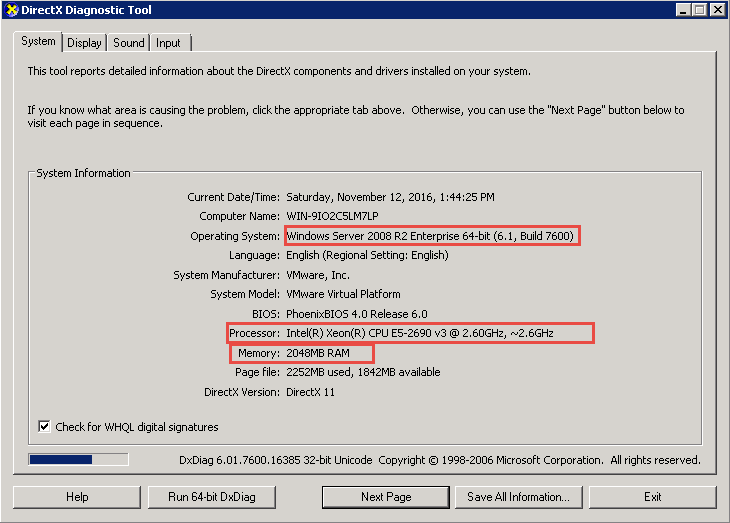
Task: Click the 2048MB RAM memory value
Action: (x=318, y=353)
